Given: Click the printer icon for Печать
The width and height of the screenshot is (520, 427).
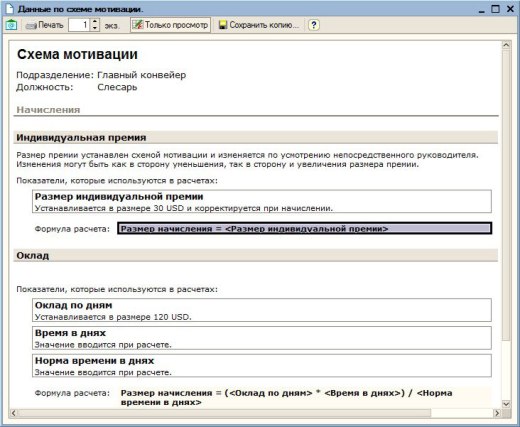Looking at the screenshot, I should tap(31, 25).
